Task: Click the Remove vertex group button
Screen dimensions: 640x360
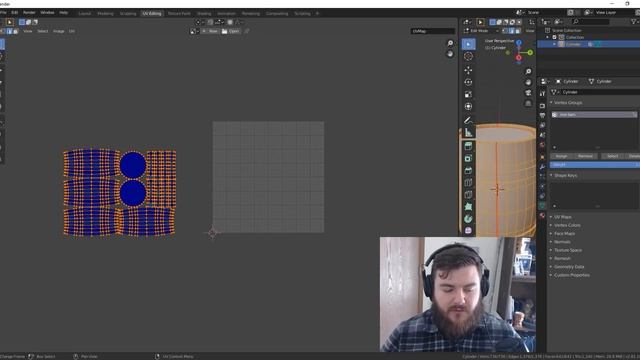Action: pyautogui.click(x=585, y=156)
